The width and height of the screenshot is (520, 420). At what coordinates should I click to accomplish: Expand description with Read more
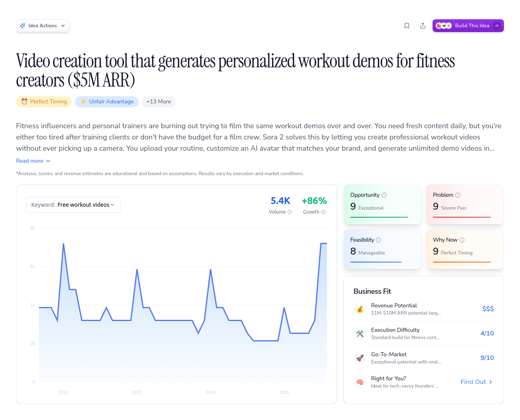click(33, 161)
